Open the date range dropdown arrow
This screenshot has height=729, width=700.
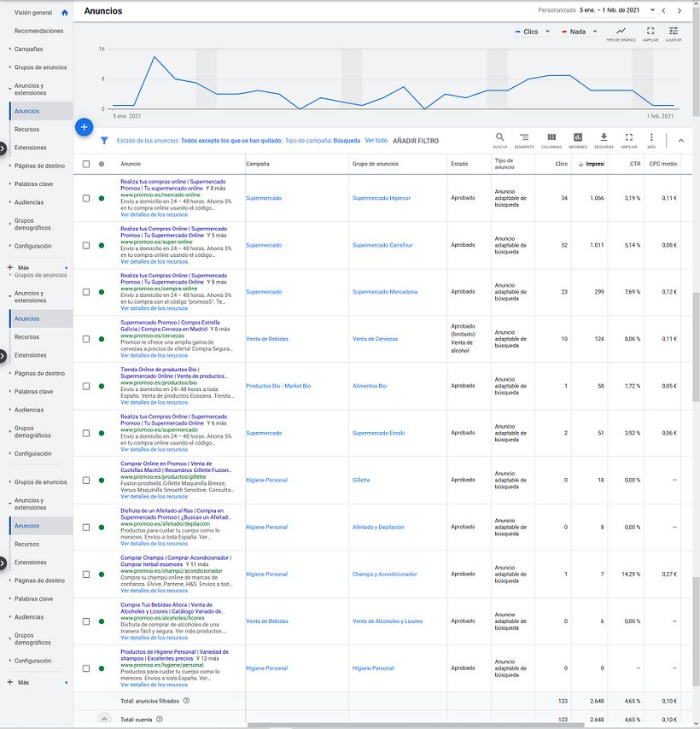[652, 10]
